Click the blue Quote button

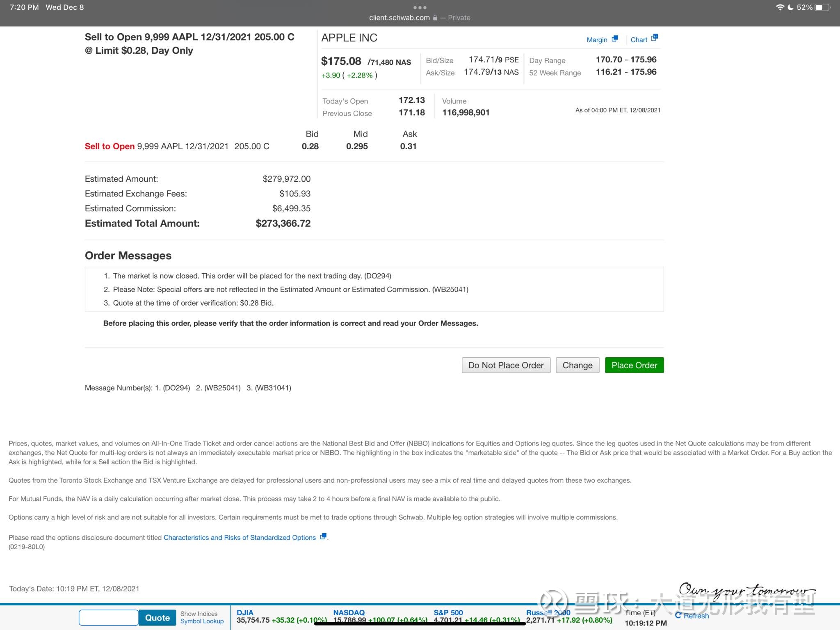click(157, 618)
